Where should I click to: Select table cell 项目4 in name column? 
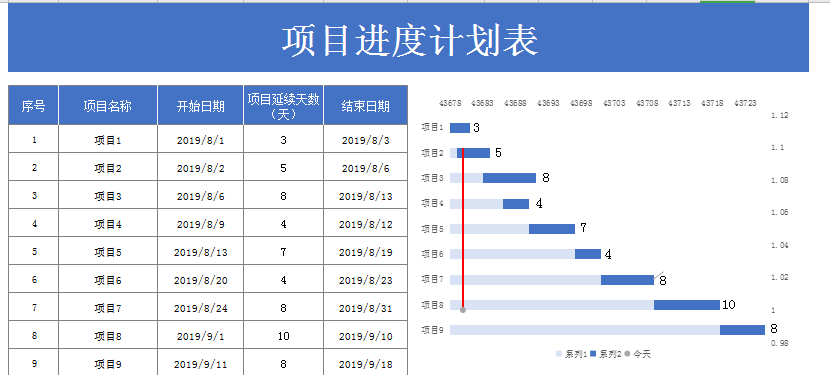[x=108, y=224]
